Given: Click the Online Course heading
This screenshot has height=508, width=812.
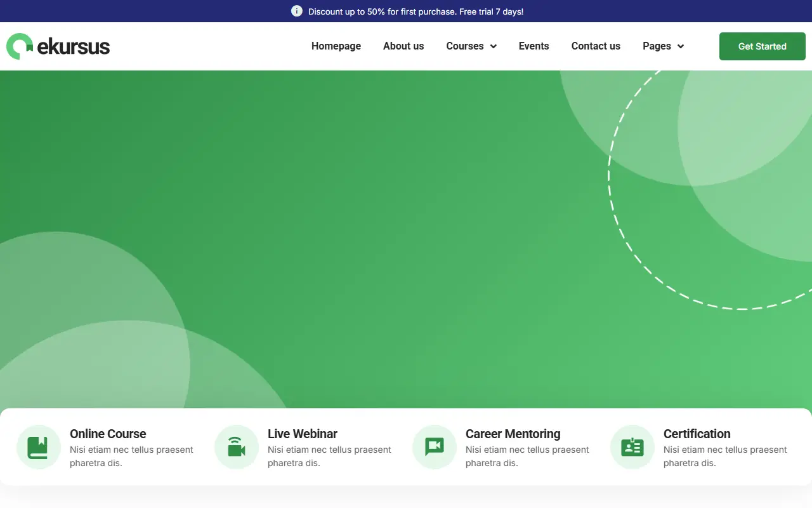Looking at the screenshot, I should click(x=108, y=434).
